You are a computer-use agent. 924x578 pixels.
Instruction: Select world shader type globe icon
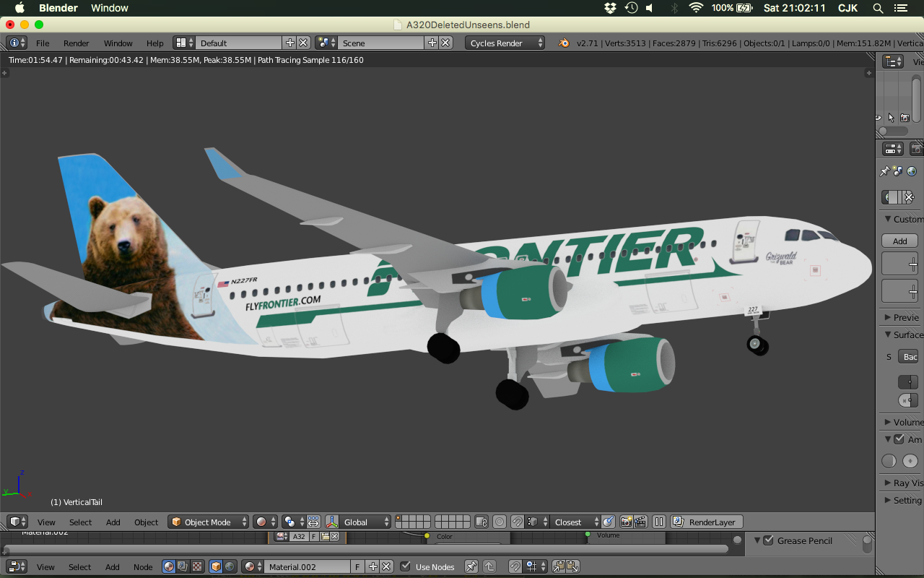pos(230,567)
